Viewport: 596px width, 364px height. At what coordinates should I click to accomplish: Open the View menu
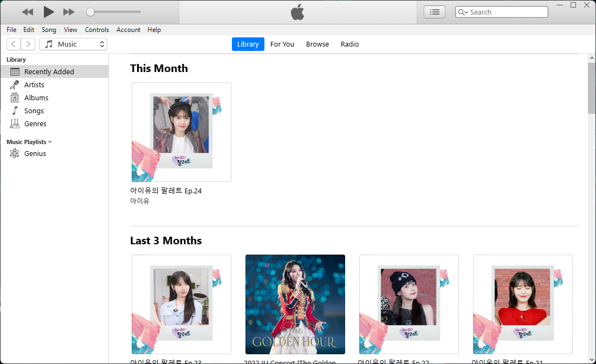coord(70,30)
